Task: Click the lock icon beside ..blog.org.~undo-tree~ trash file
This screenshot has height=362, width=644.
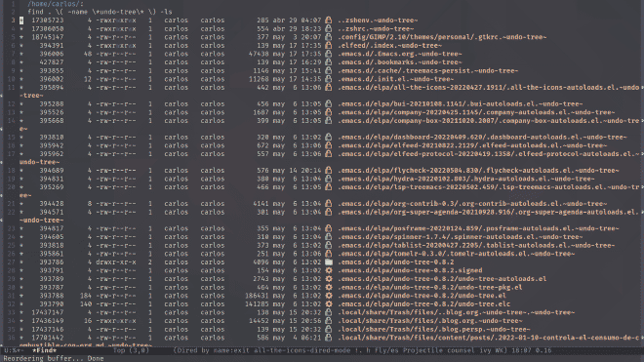Action: (x=329, y=312)
